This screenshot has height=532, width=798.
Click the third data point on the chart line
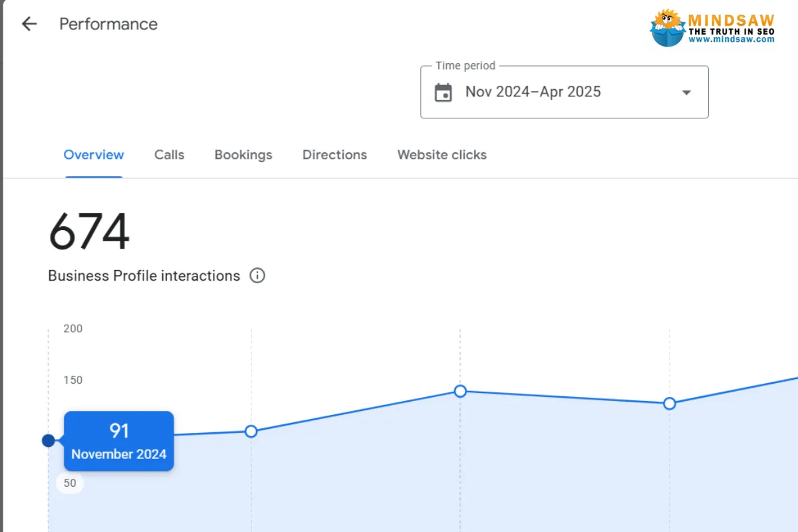pos(460,391)
